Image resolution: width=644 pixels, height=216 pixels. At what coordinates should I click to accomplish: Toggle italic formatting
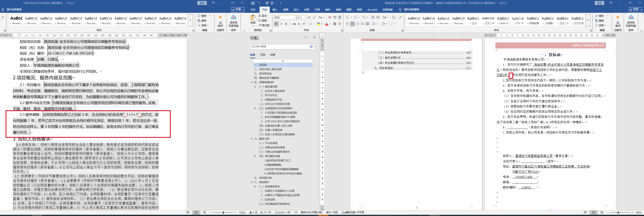tap(281, 24)
